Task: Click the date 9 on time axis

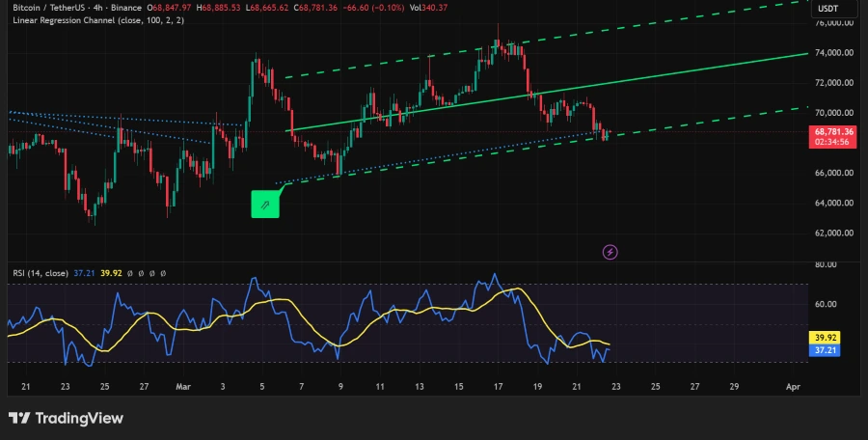Action: click(x=340, y=387)
